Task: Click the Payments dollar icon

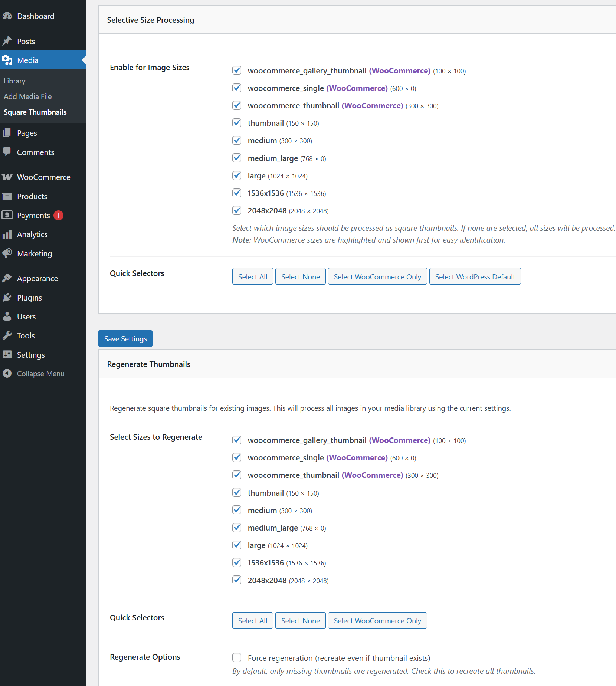Action: [7, 215]
